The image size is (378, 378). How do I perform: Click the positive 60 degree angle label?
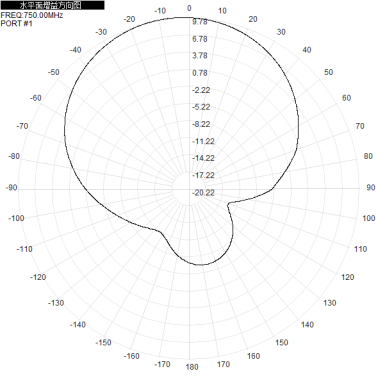(x=347, y=98)
